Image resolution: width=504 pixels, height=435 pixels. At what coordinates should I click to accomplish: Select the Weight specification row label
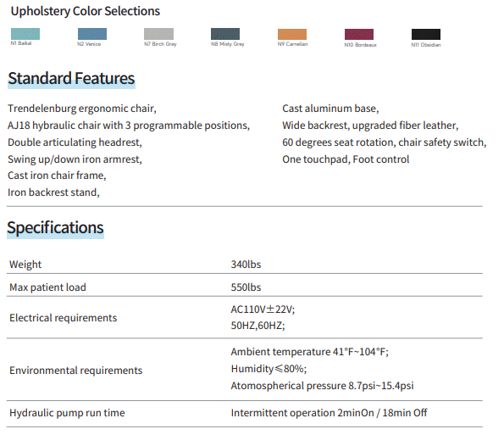(25, 265)
